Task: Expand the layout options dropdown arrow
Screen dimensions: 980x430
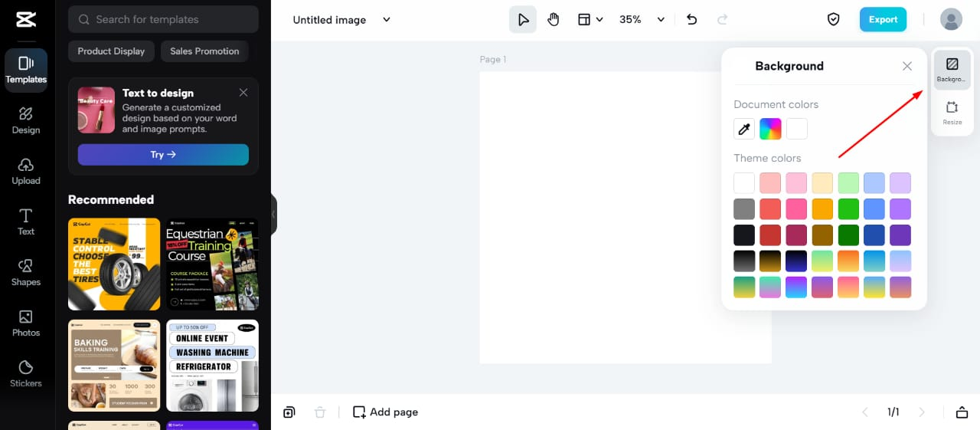Action: point(599,20)
